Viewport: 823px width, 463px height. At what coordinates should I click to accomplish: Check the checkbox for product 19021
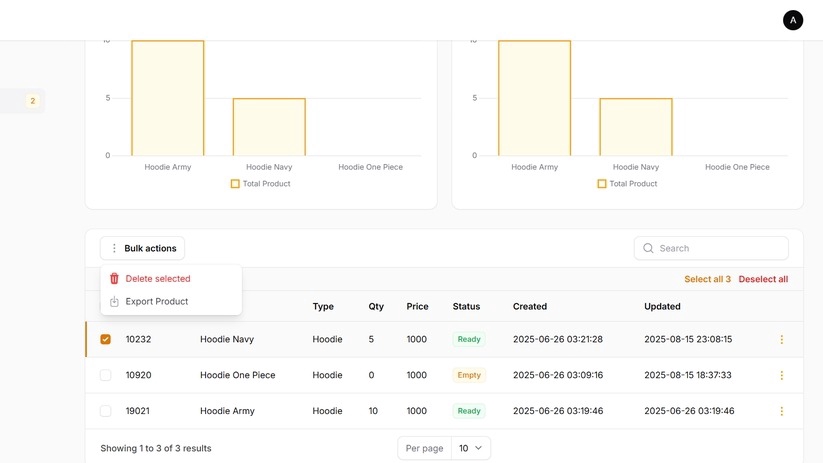[105, 411]
